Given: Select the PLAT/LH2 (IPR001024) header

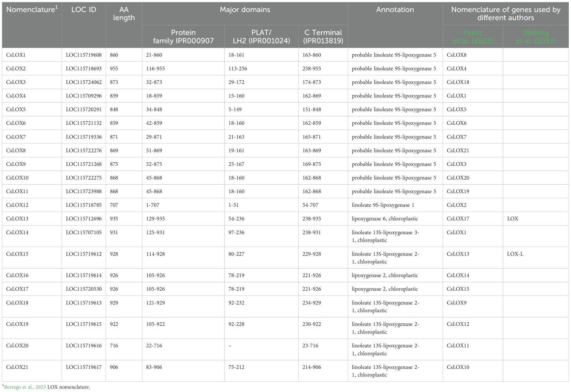Looking at the screenshot, I should [x=261, y=36].
